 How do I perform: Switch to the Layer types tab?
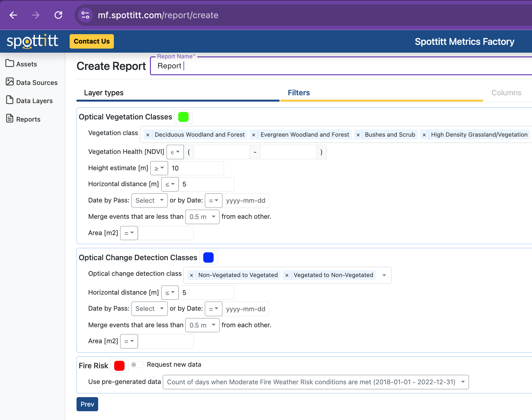pyautogui.click(x=104, y=93)
